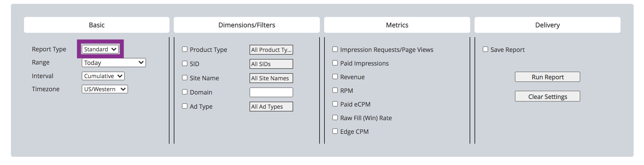644x165 pixels.
Task: Click the Run Report button
Action: (548, 77)
